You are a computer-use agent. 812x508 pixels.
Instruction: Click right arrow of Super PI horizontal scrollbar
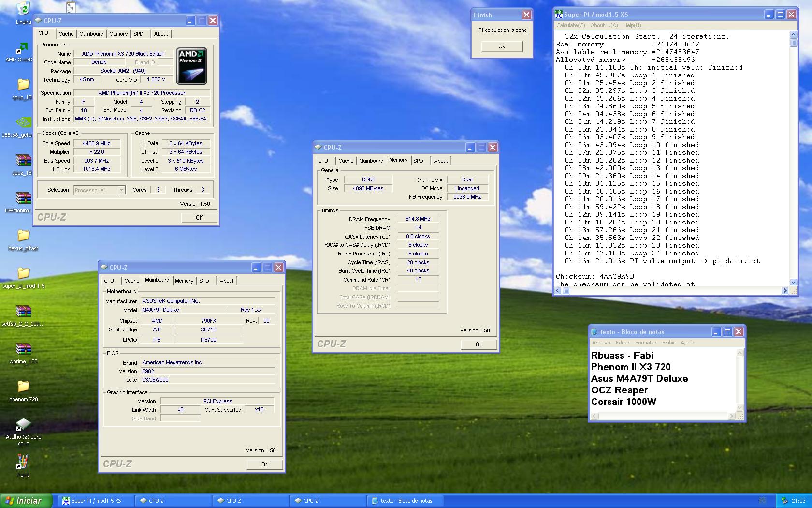coord(785,291)
